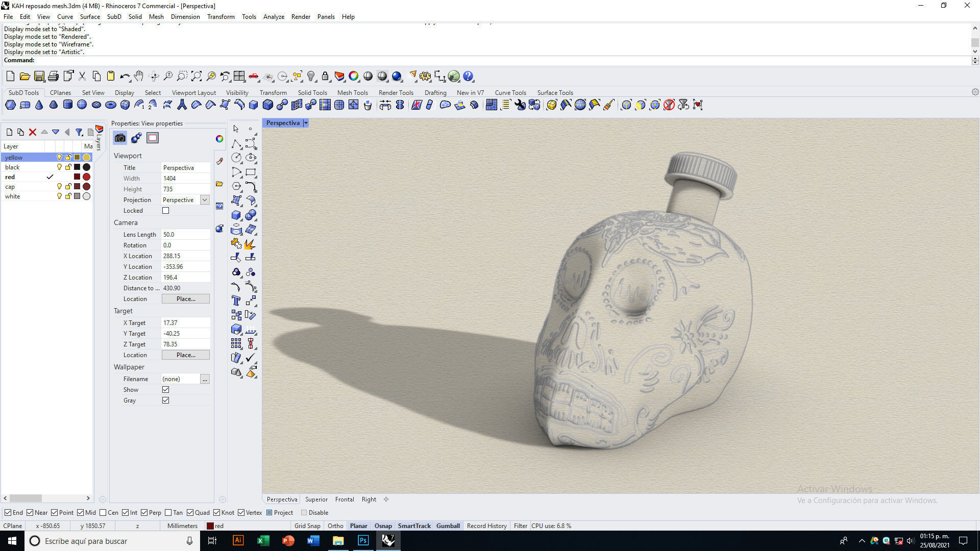Click the layer filter funnel icon

coord(79,132)
